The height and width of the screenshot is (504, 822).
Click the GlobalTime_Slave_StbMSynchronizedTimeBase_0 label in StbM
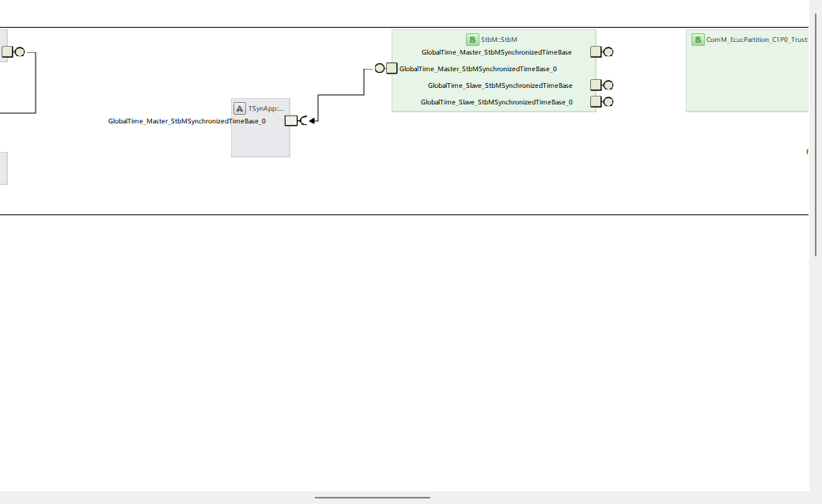click(496, 102)
